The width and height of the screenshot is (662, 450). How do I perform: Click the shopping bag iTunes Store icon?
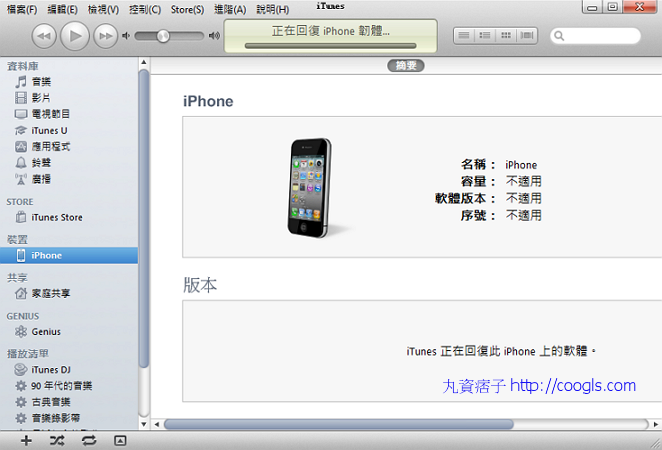[x=21, y=217]
